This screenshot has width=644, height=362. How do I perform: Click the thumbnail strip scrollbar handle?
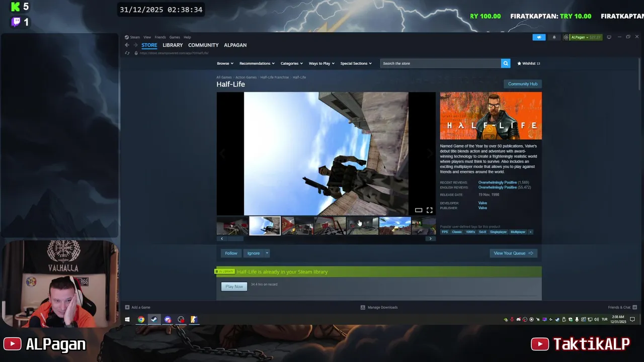point(234,239)
